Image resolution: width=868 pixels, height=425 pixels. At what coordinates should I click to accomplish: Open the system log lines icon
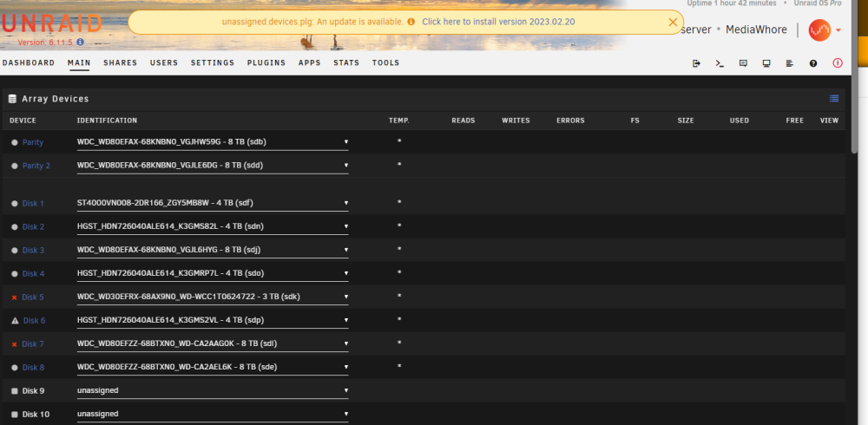(790, 63)
